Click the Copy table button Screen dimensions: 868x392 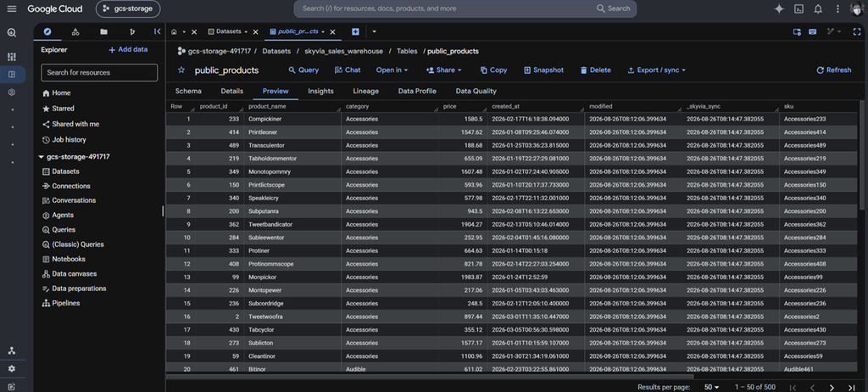[x=494, y=70]
